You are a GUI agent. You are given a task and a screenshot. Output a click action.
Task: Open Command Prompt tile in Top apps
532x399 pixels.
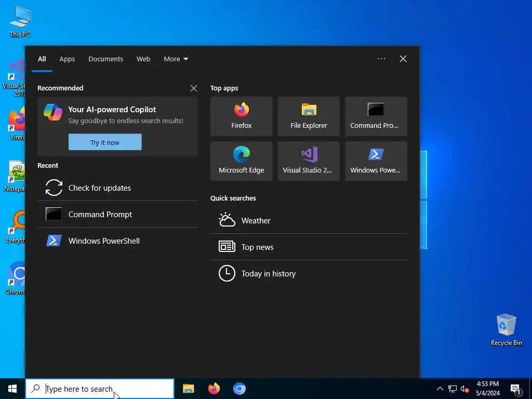pyautogui.click(x=376, y=116)
